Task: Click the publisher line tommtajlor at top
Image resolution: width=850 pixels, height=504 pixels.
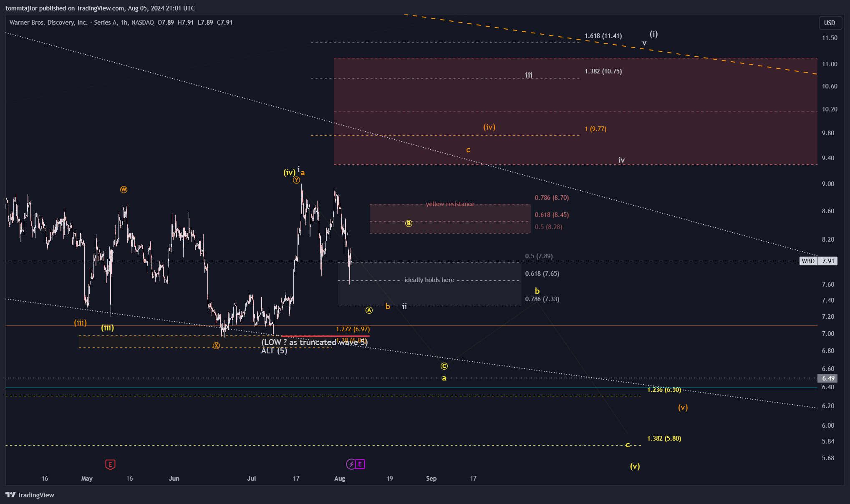Action: (100, 8)
